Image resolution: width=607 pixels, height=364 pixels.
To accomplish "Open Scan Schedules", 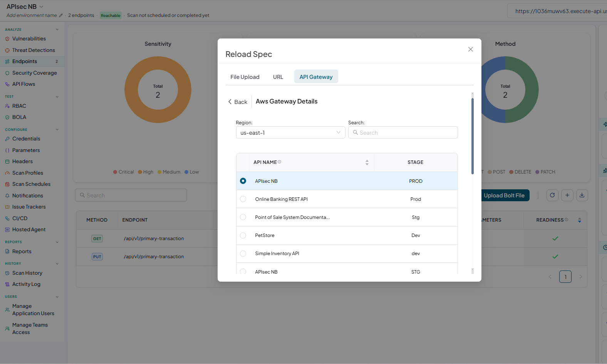I will [31, 184].
